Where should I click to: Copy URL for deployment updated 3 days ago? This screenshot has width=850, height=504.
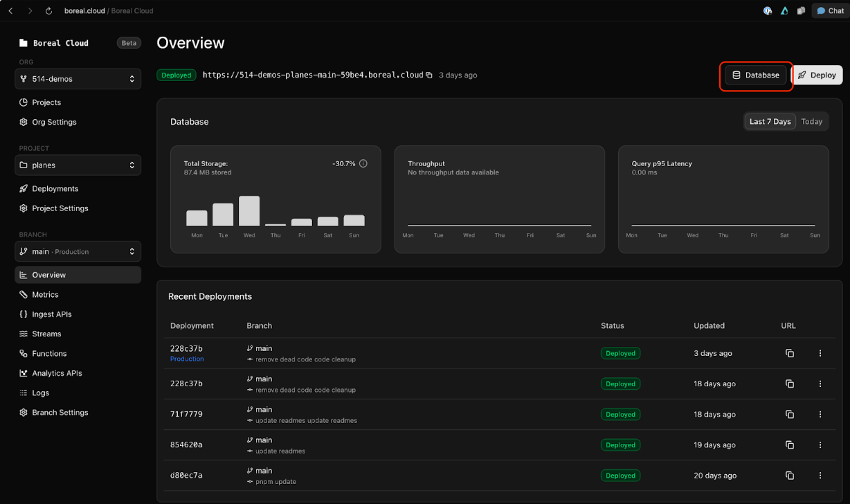[790, 353]
